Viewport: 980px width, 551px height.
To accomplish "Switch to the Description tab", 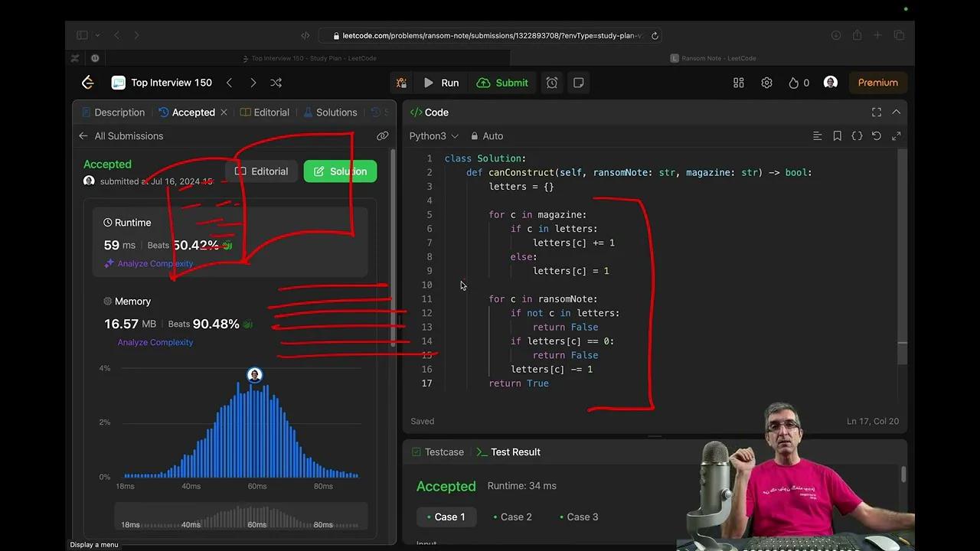I will tap(113, 112).
